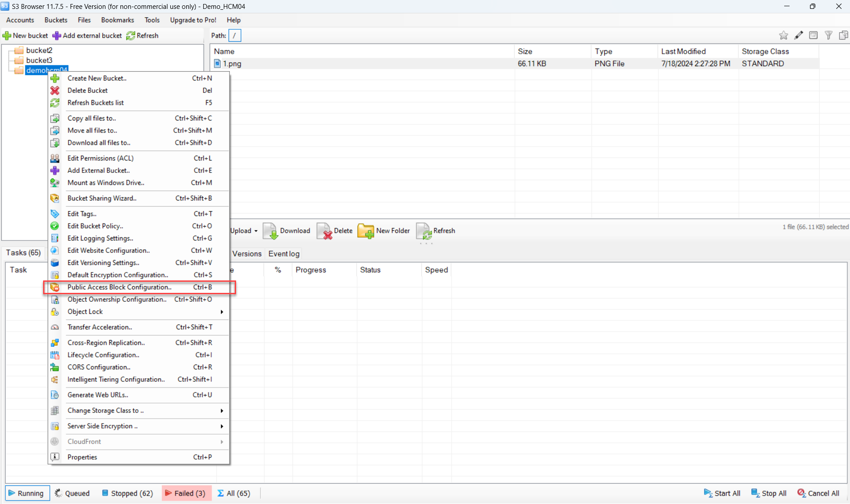This screenshot has width=850, height=504.
Task: Open the Tools menu
Action: [x=152, y=20]
